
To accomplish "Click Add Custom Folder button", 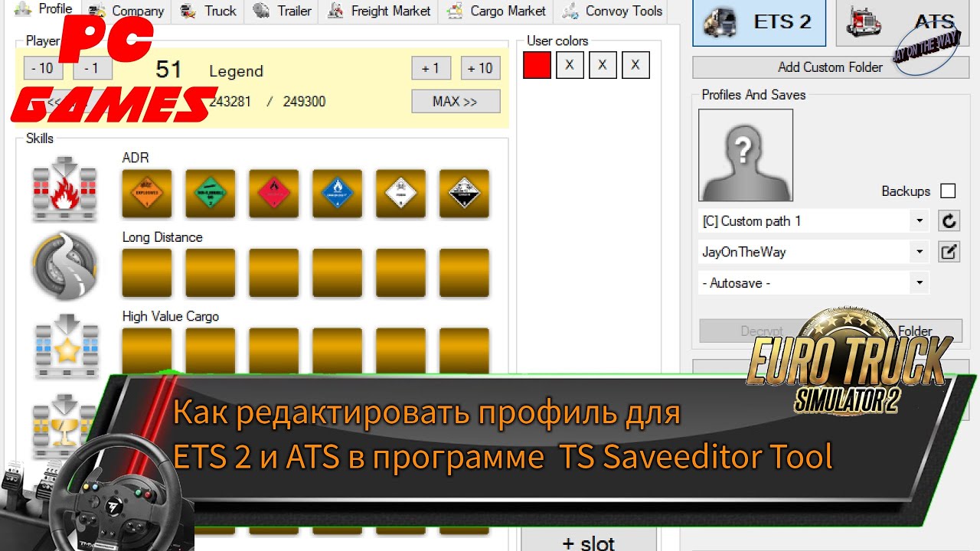I will click(831, 67).
